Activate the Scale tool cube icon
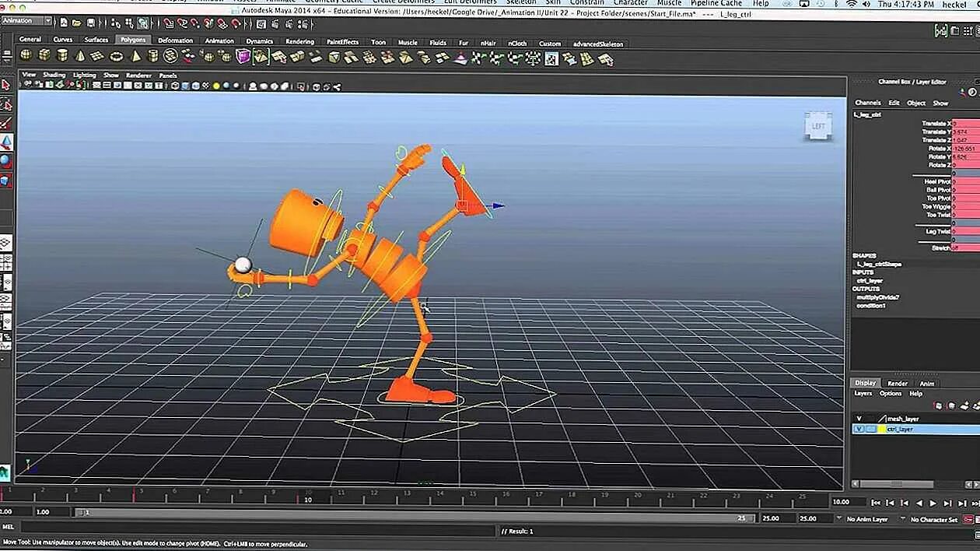 (6, 180)
